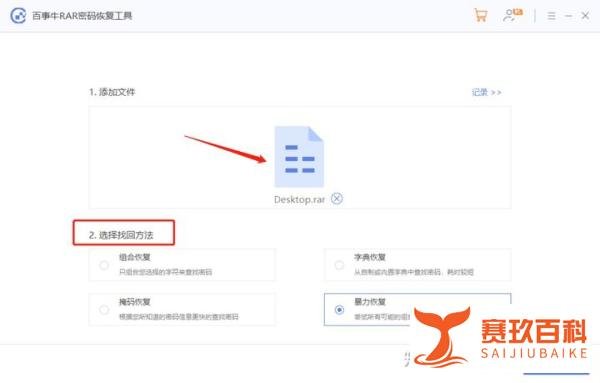This screenshot has height=383, width=600.
Task: Open the user account icon
Action: (x=512, y=15)
